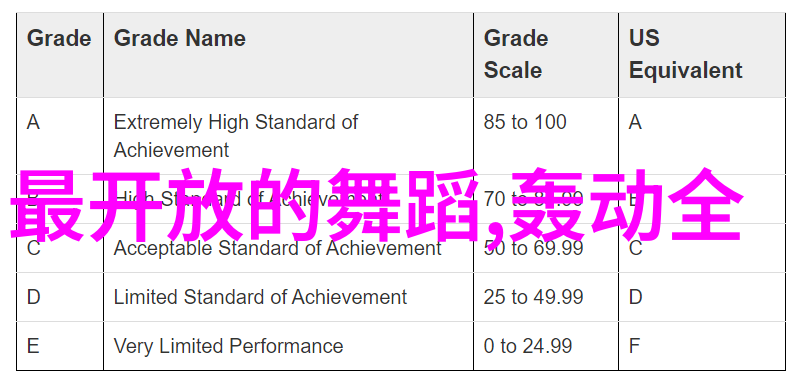Screen dimensions: 804x391
Task: Click US equivalent A in first row
Action: 702,136
